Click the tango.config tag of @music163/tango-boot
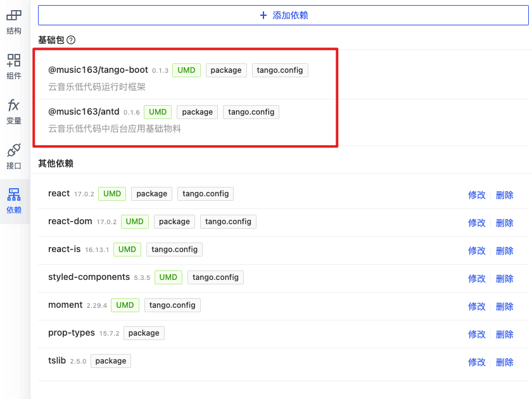Image resolution: width=532 pixels, height=399 pixels. (280, 70)
